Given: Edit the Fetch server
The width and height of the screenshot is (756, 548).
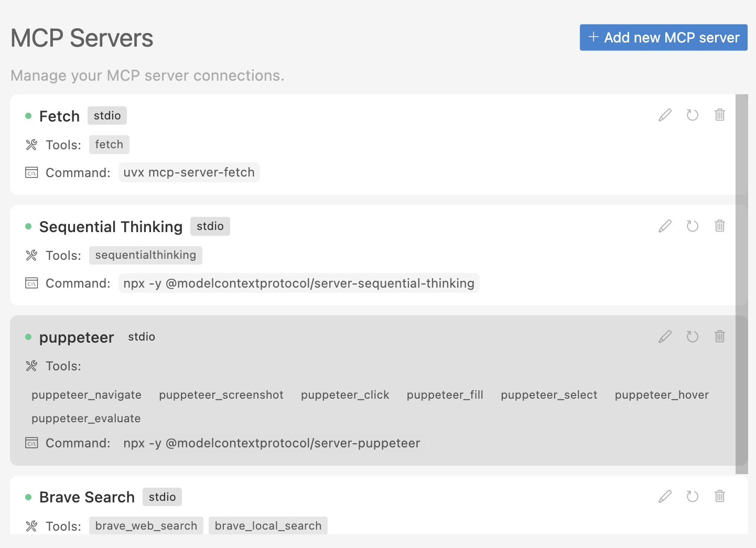Looking at the screenshot, I should (x=665, y=115).
